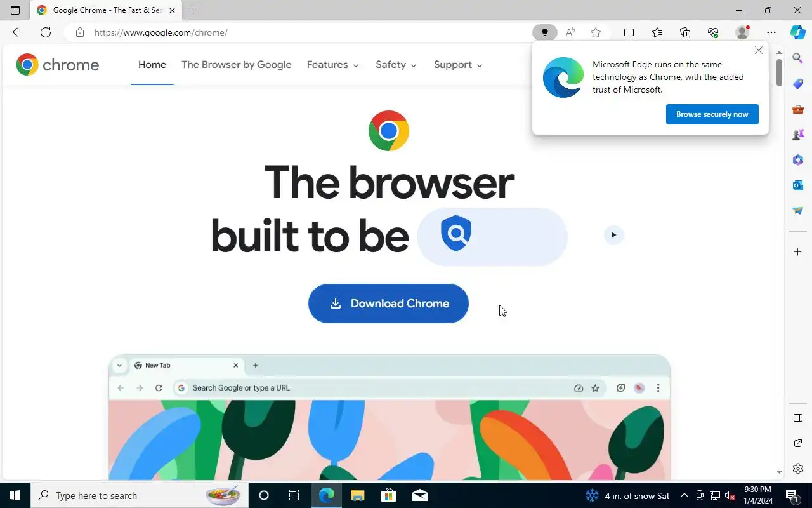
Task: Add this page to favorites star icon
Action: click(596, 32)
